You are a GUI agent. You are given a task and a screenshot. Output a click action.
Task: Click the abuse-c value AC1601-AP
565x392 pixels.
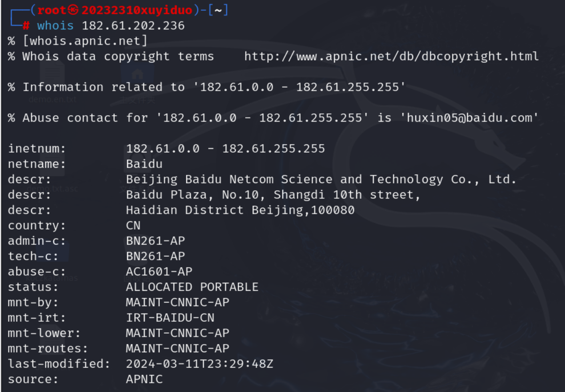tap(159, 271)
